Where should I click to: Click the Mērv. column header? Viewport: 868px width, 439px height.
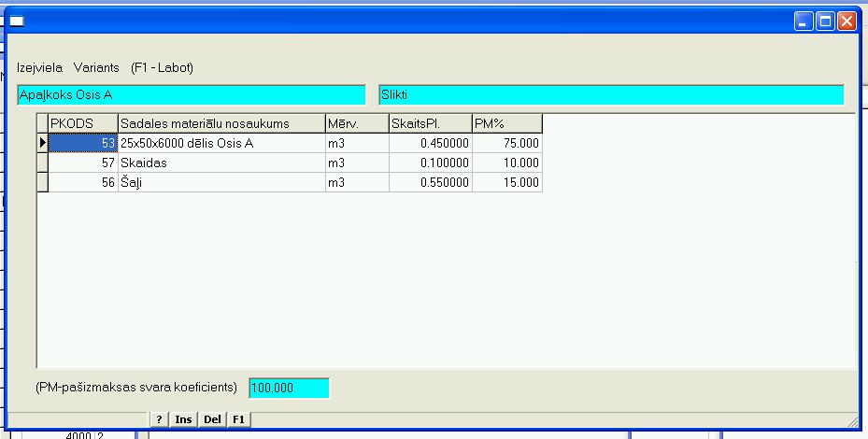pyautogui.click(x=357, y=123)
